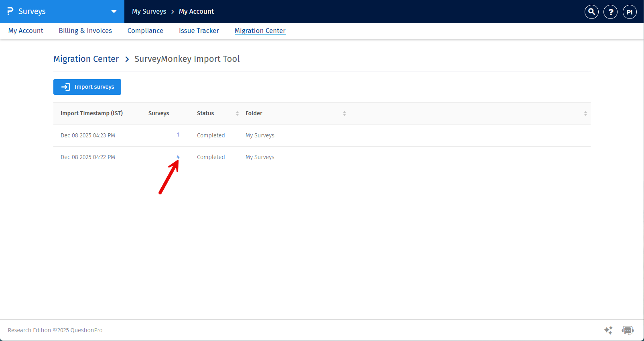
Task: Click the Research Edition footer text
Action: [55, 330]
